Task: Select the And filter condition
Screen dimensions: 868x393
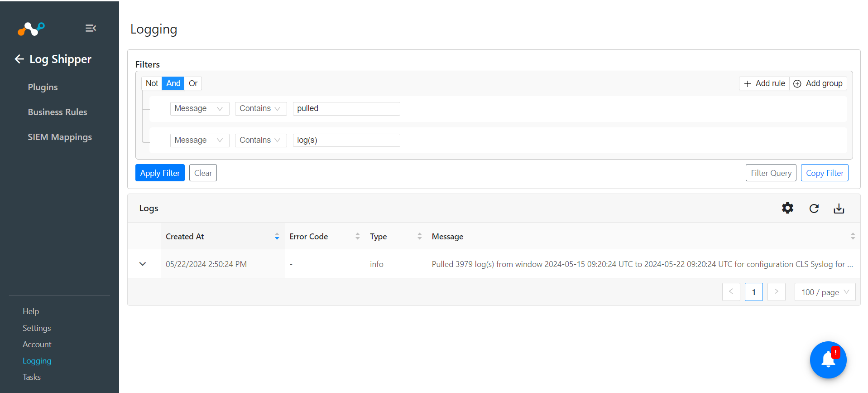Action: click(173, 83)
